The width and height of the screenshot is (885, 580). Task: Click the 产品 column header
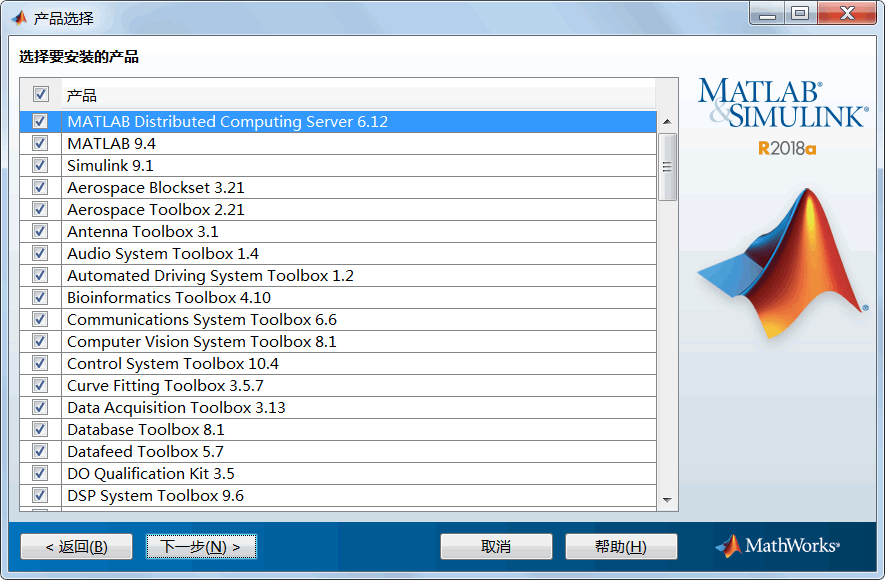pos(358,95)
